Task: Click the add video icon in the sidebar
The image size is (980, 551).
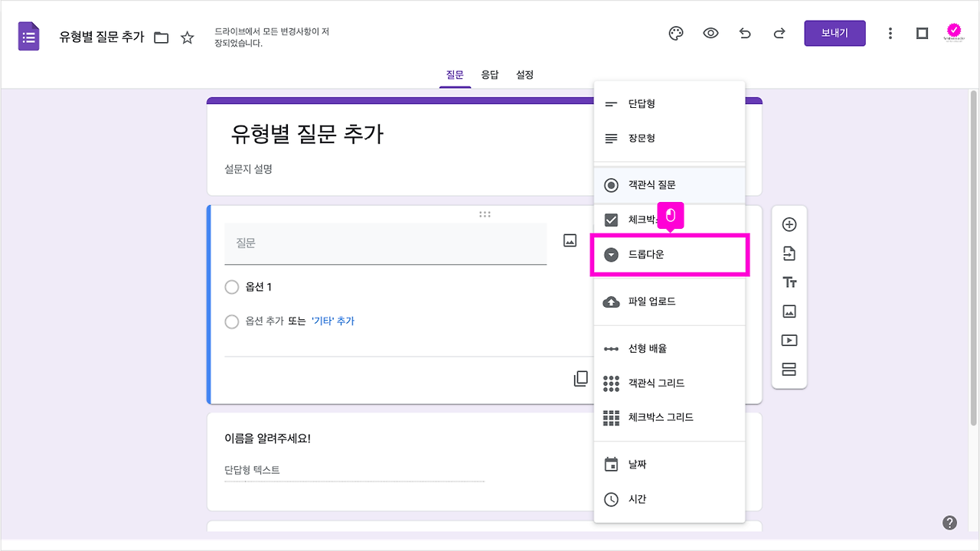Action: click(x=789, y=340)
